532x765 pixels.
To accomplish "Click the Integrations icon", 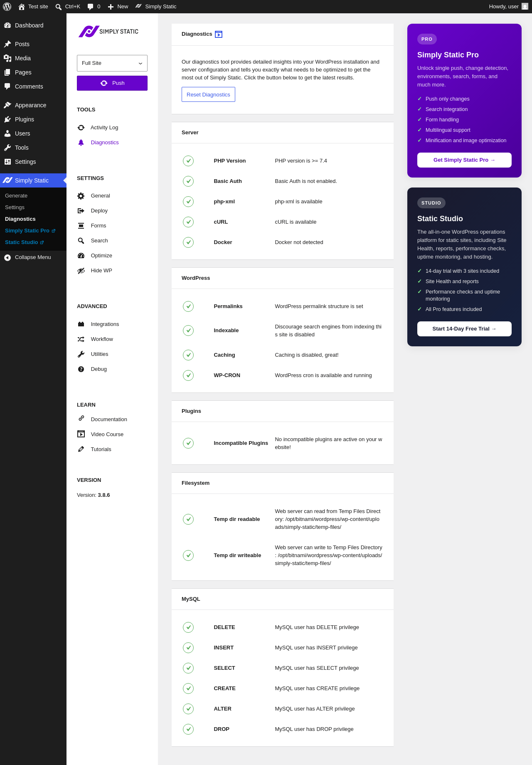I will coord(81,324).
